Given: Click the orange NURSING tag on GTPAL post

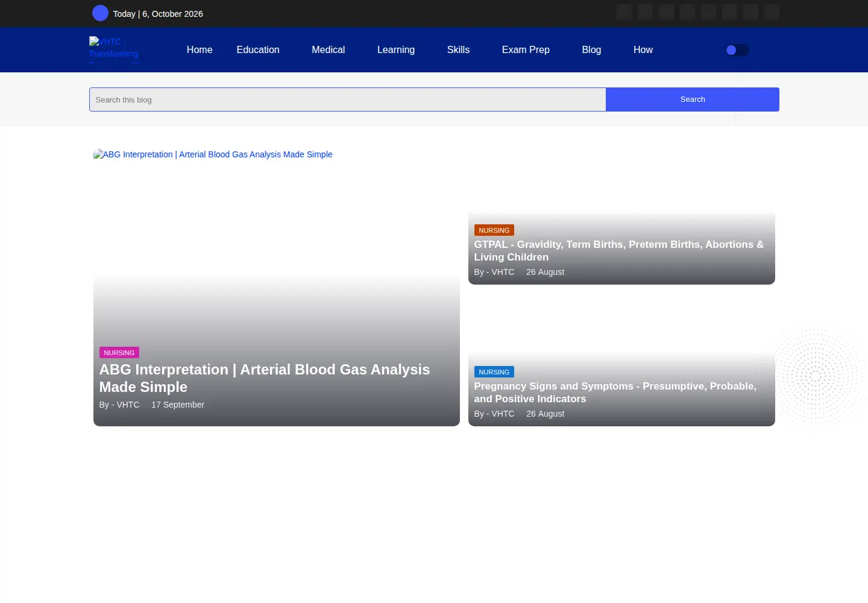Looking at the screenshot, I should coord(494,230).
